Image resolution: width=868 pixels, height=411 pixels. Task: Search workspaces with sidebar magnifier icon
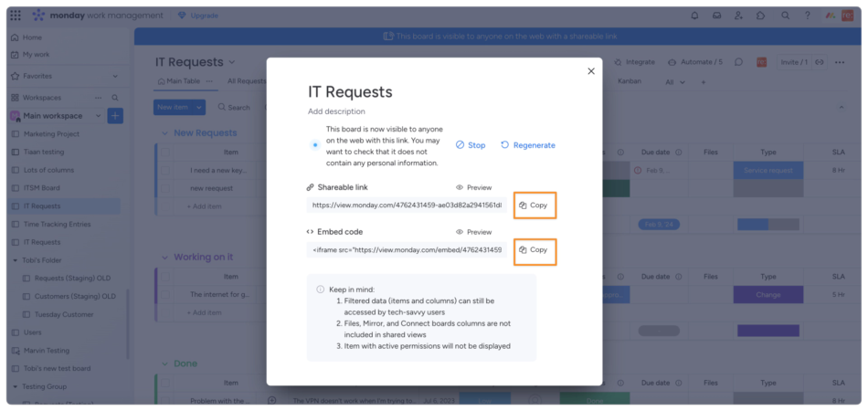(x=115, y=98)
